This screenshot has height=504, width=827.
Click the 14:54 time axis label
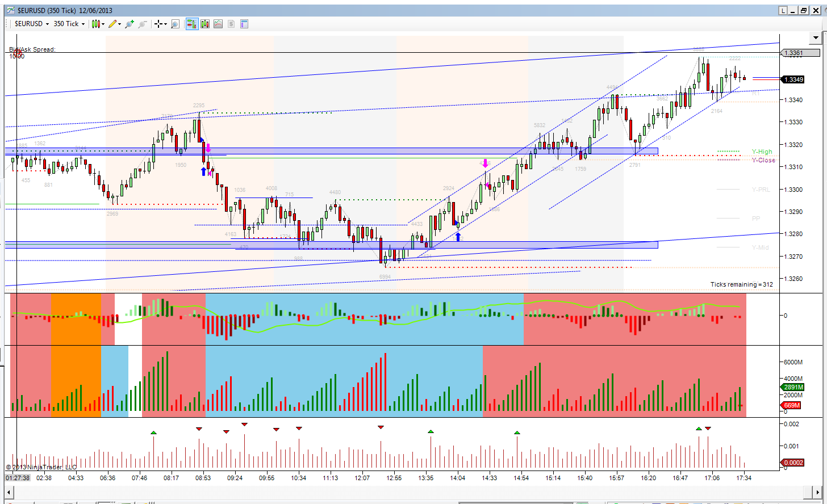(521, 478)
